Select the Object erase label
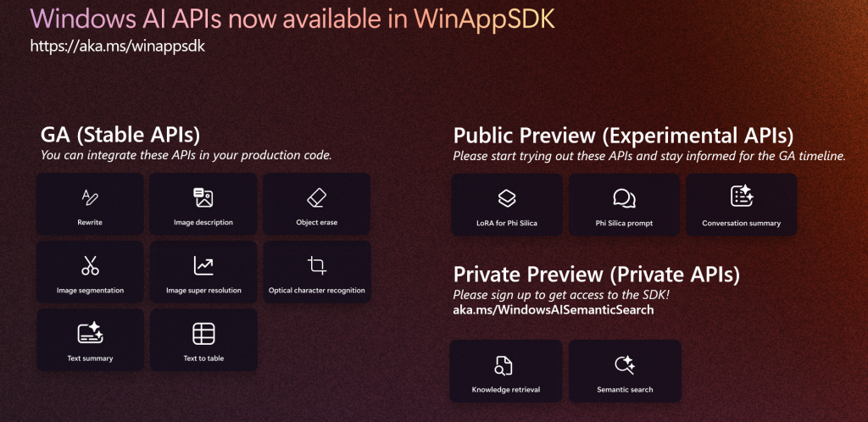 point(317,222)
